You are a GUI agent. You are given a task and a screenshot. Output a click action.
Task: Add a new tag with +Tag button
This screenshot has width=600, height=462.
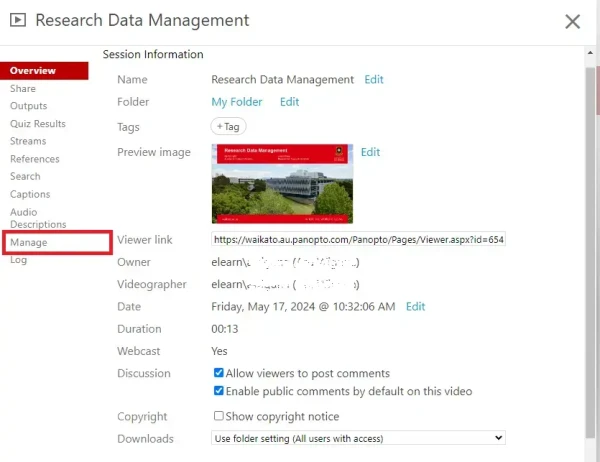(228, 126)
